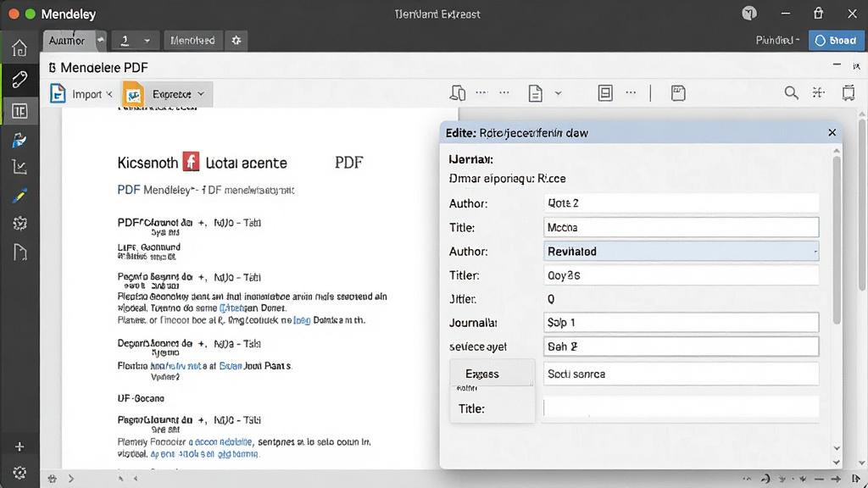This screenshot has width=868, height=488.
Task: Open the gear badge icon in sidebar
Action: 19,224
